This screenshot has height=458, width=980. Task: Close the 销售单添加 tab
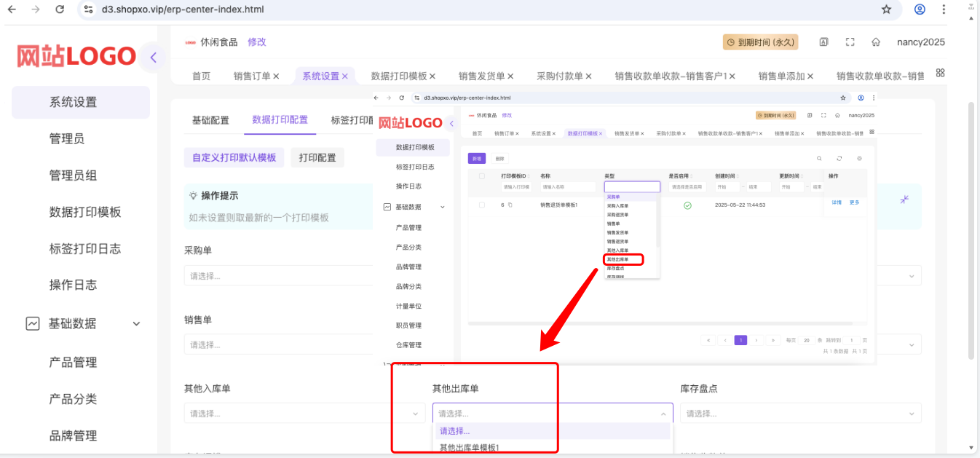click(810, 76)
